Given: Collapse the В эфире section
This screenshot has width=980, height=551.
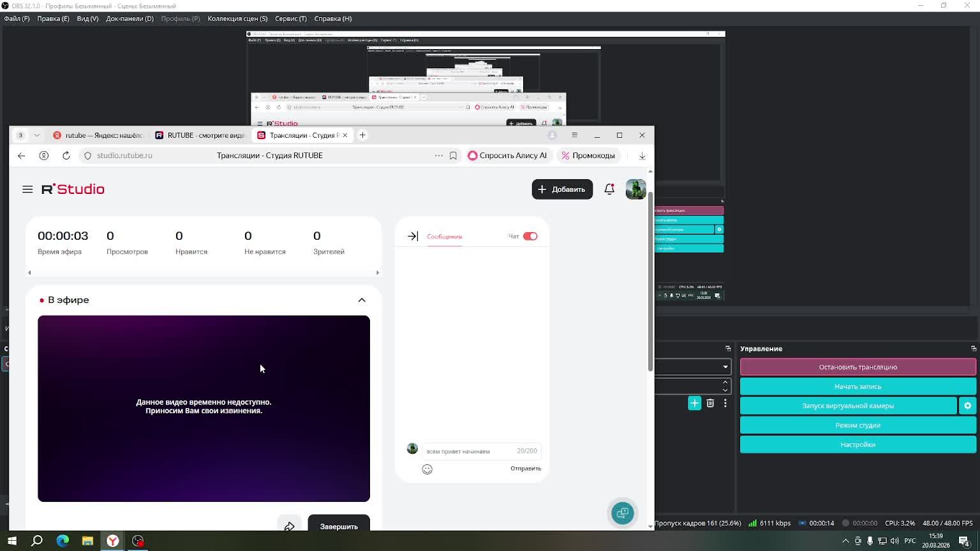Looking at the screenshot, I should [362, 300].
